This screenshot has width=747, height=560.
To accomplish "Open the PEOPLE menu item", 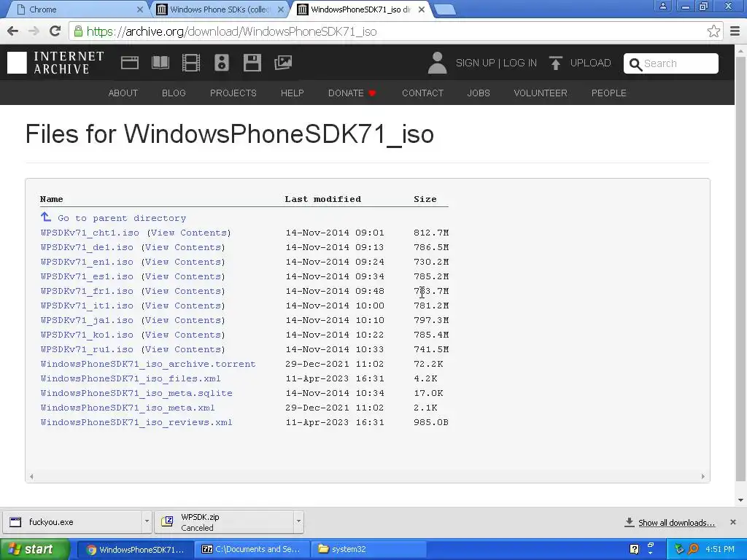I will [609, 93].
